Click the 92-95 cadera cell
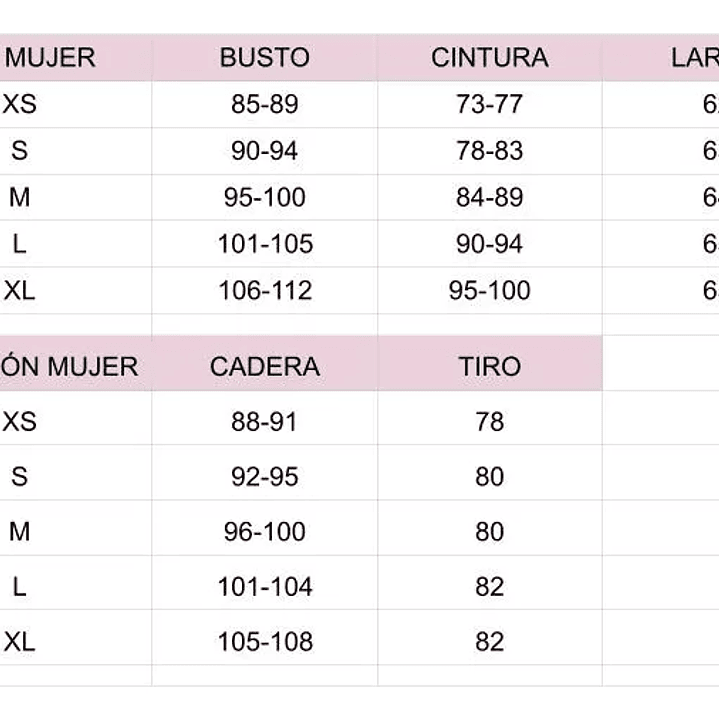719x719 pixels. tap(264, 477)
